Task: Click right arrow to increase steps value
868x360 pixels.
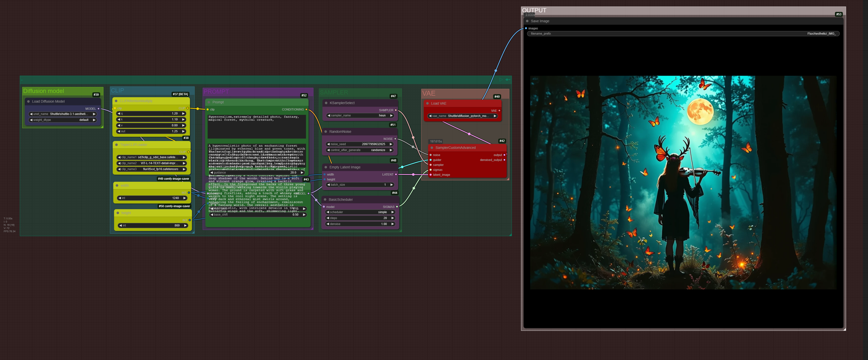Action: coord(392,218)
